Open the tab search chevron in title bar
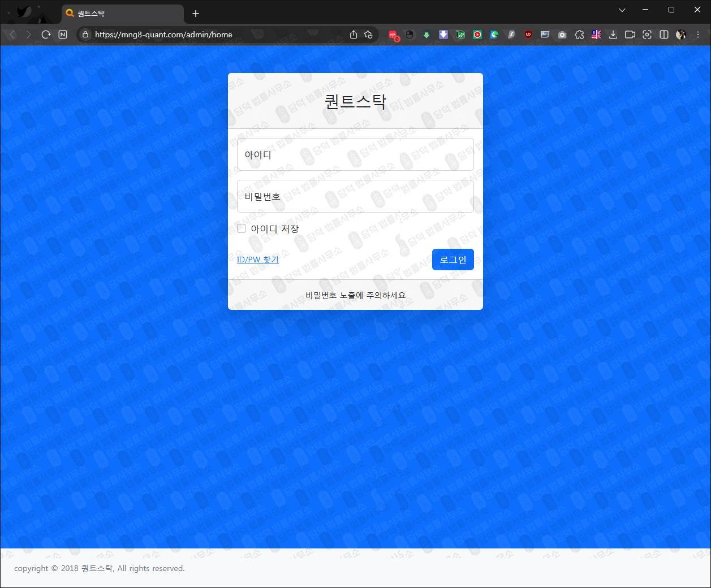The image size is (711, 588). click(x=622, y=10)
